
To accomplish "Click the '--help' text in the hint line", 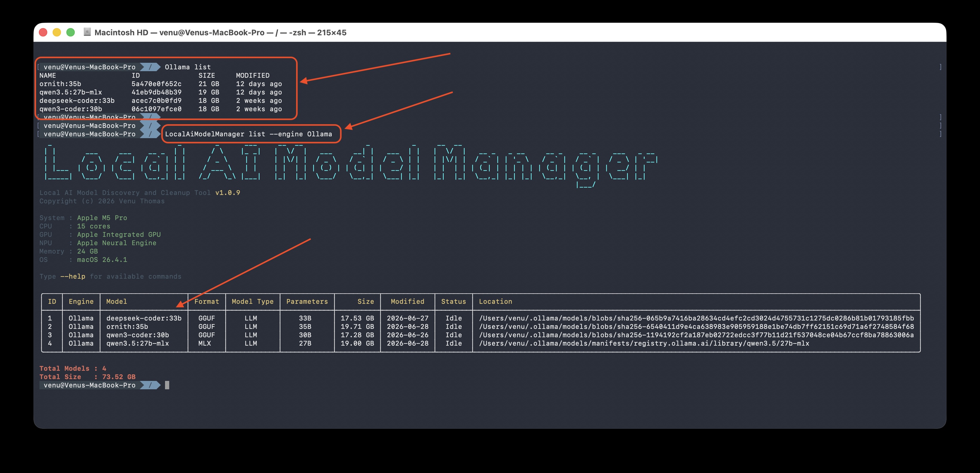I will coord(73,276).
